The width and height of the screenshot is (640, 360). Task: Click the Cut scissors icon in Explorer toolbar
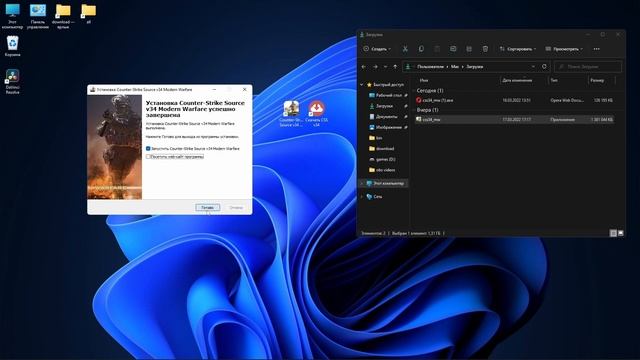pos(405,49)
